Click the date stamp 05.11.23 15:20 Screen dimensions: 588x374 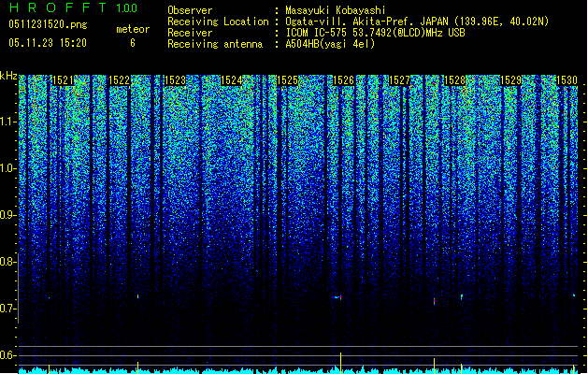click(48, 43)
